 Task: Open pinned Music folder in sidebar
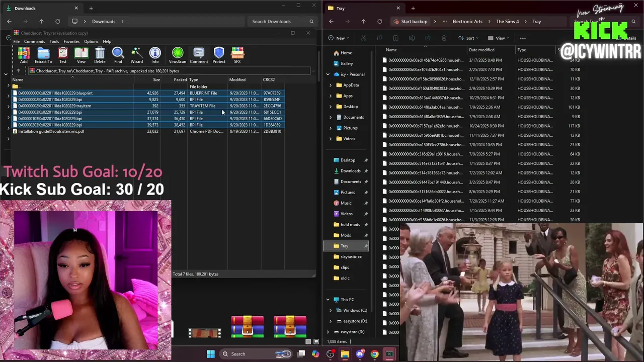tap(346, 203)
